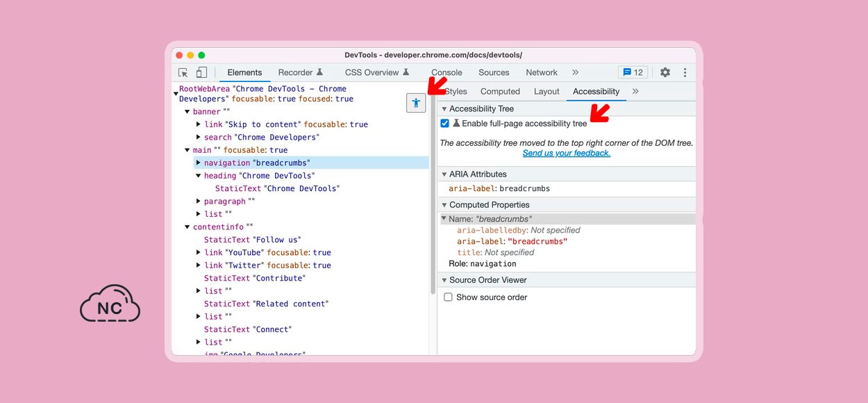Click the aria-labelledby Not specified row
This screenshot has width=868, height=403.
[x=519, y=230]
